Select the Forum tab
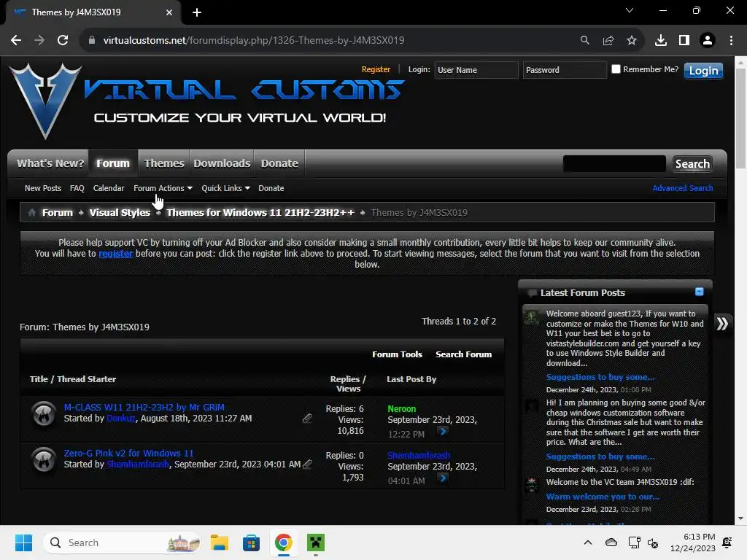This screenshot has width=747, height=560. pyautogui.click(x=113, y=163)
